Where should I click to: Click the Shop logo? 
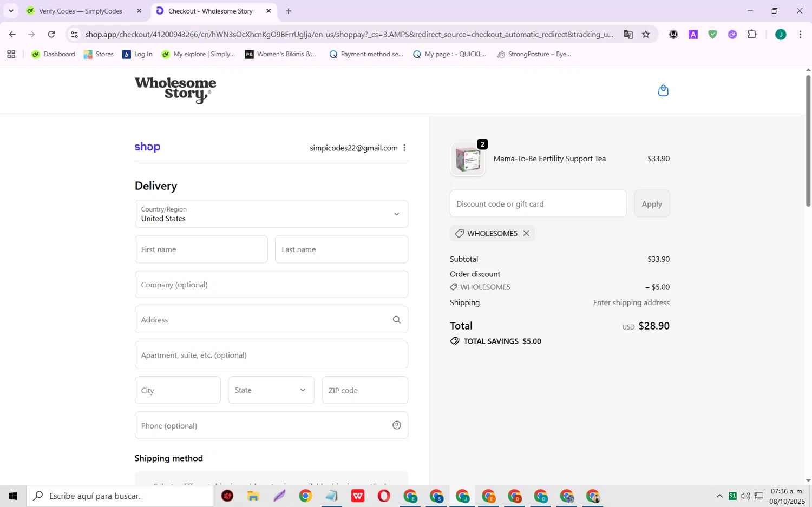pyautogui.click(x=147, y=147)
